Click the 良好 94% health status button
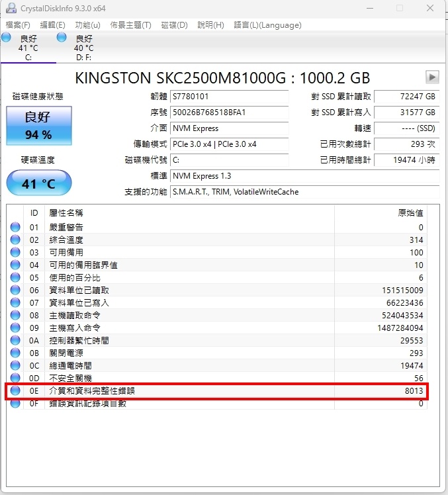This screenshot has width=448, height=495. 38,126
